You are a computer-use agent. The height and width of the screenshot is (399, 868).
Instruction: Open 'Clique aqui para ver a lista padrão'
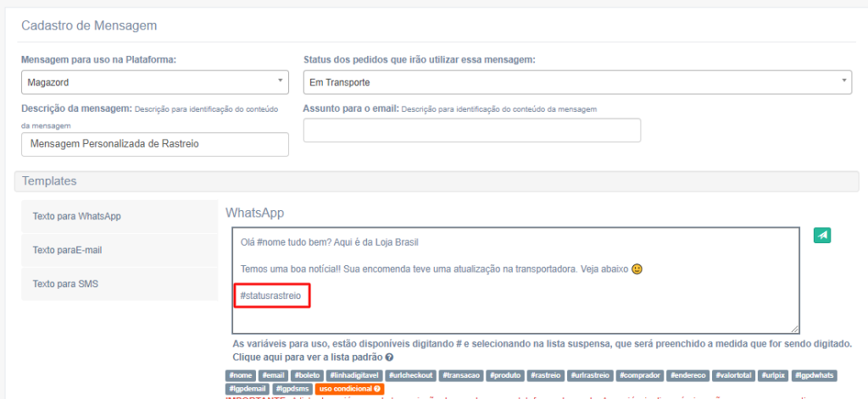click(313, 357)
